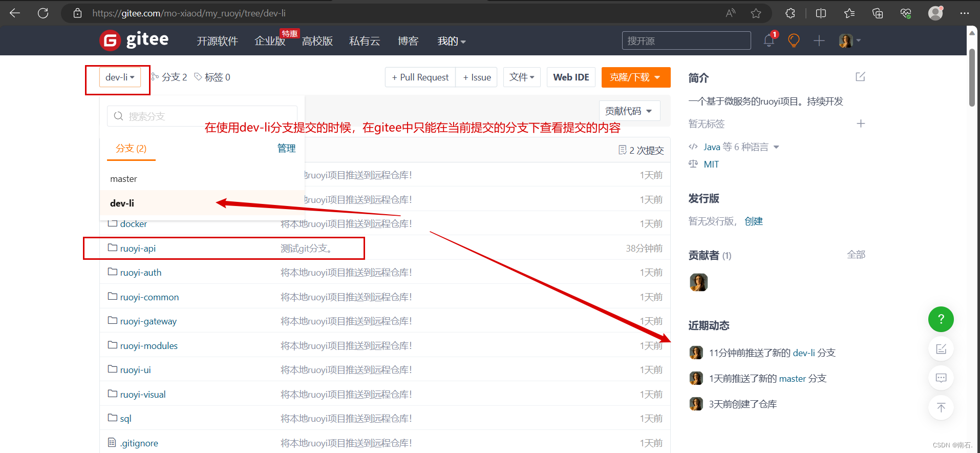The height and width of the screenshot is (453, 980).
Task: Add this page to favorites star icon
Action: click(x=756, y=13)
